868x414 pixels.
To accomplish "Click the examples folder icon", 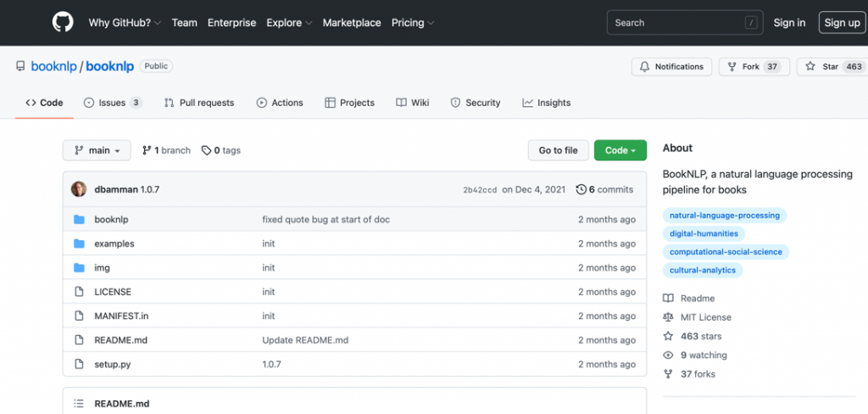I will point(79,243).
